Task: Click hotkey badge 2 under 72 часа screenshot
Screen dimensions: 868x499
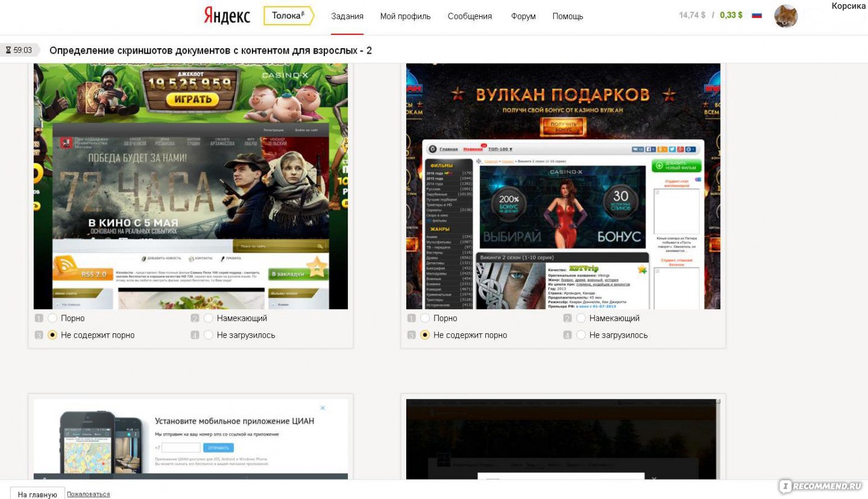Action: (x=195, y=318)
